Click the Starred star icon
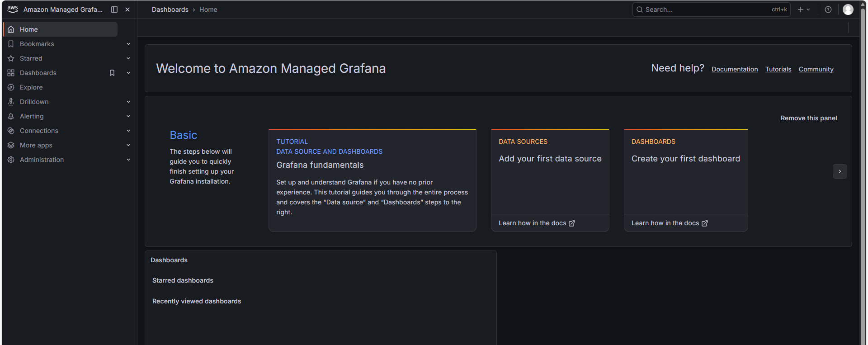Image resolution: width=868 pixels, height=345 pixels. click(11, 58)
